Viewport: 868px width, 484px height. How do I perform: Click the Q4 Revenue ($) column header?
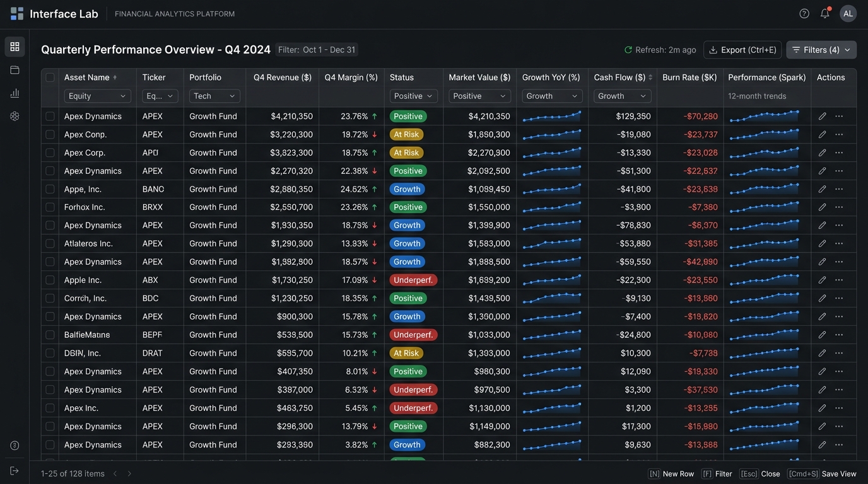point(283,78)
